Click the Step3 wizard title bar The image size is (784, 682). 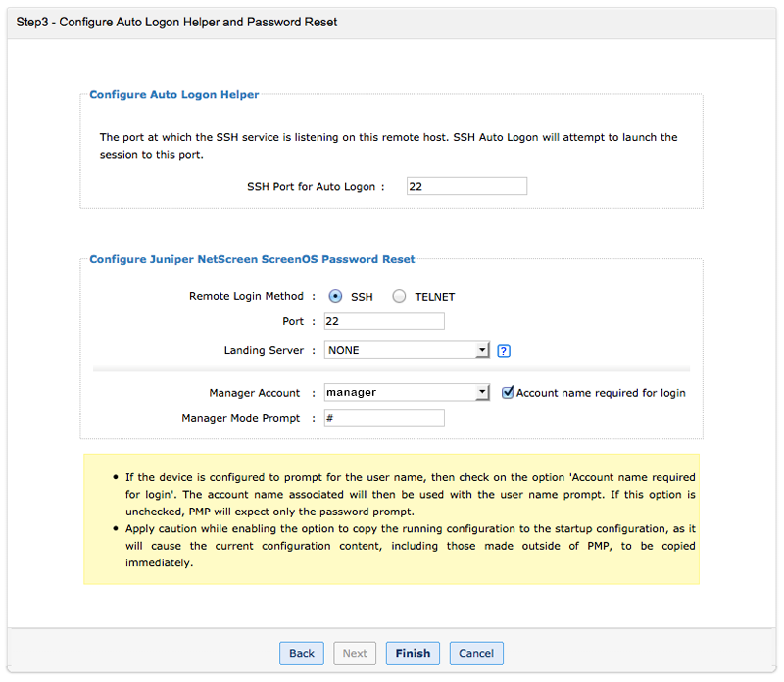pos(177,22)
